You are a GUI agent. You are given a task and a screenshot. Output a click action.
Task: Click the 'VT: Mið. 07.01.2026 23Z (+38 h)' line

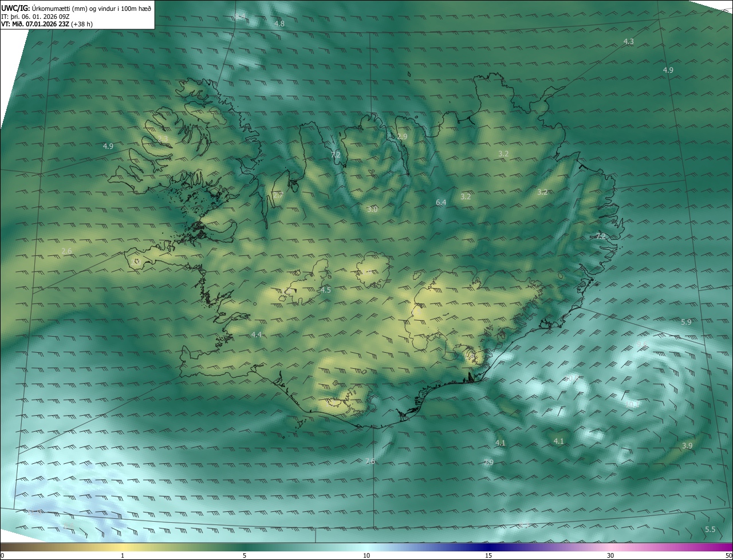(47, 24)
